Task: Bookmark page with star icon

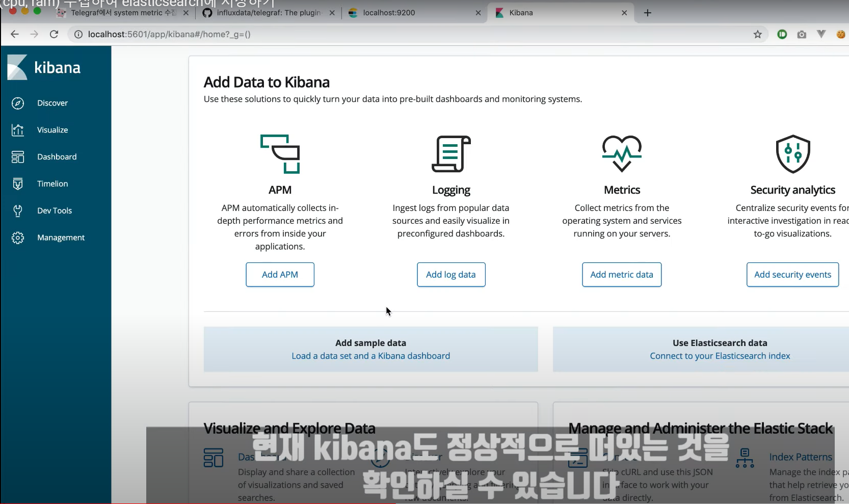Action: 758,34
